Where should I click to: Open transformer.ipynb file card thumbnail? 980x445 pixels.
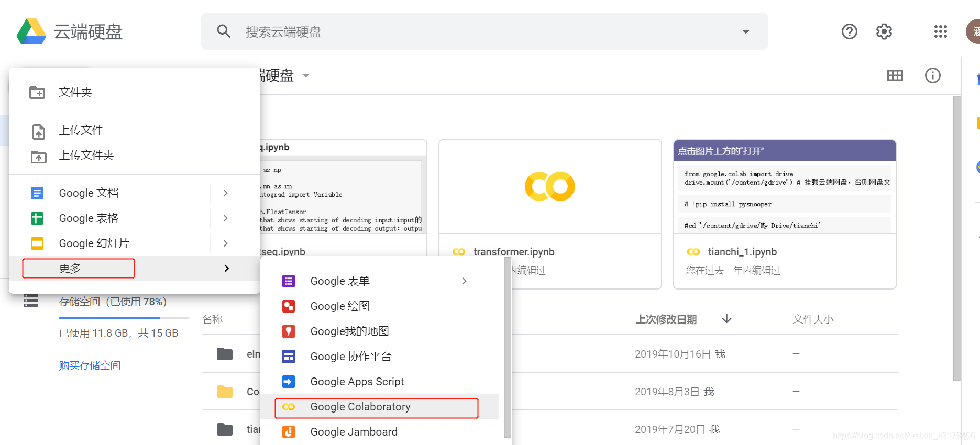[x=550, y=187]
